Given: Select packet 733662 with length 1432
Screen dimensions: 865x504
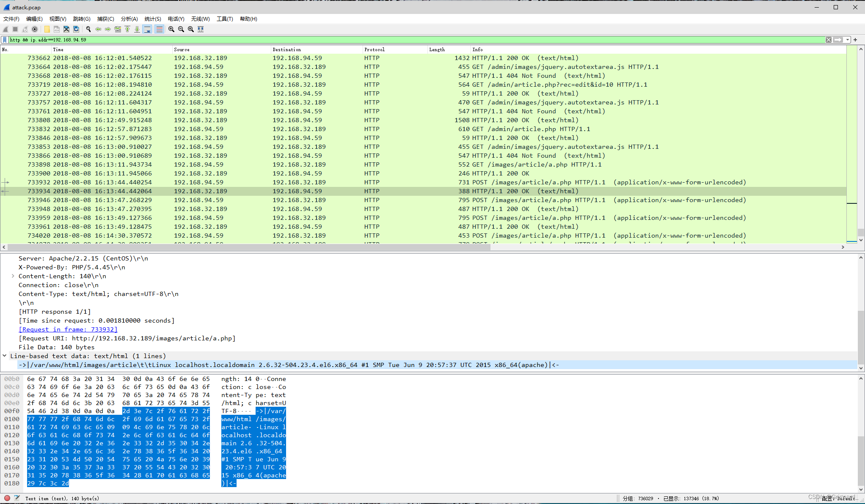Looking at the screenshot, I should tap(423, 58).
